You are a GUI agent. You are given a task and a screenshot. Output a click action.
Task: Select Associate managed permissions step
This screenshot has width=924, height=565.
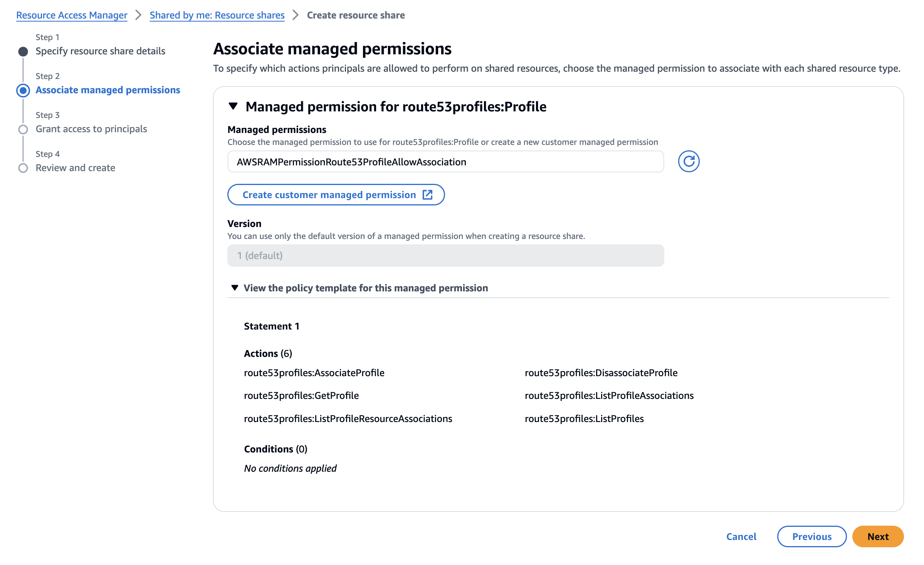pos(108,90)
